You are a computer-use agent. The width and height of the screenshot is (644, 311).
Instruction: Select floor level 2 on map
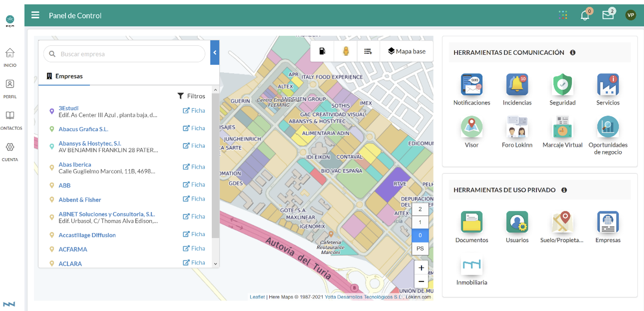point(420,209)
